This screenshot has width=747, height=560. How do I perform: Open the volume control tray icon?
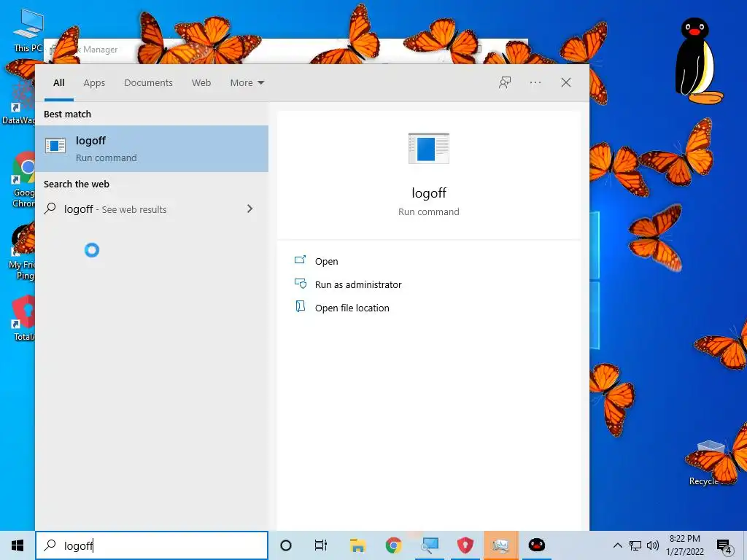click(x=653, y=545)
